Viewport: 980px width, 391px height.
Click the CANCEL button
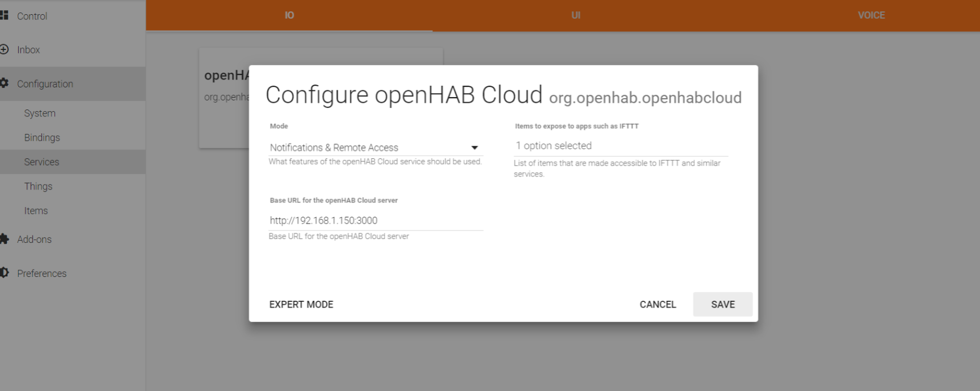(x=658, y=305)
